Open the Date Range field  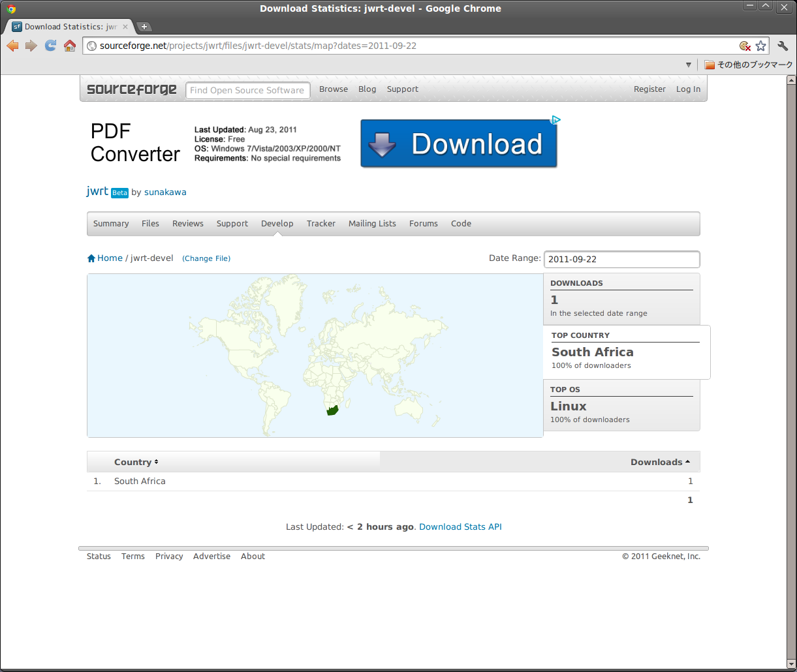tap(621, 259)
